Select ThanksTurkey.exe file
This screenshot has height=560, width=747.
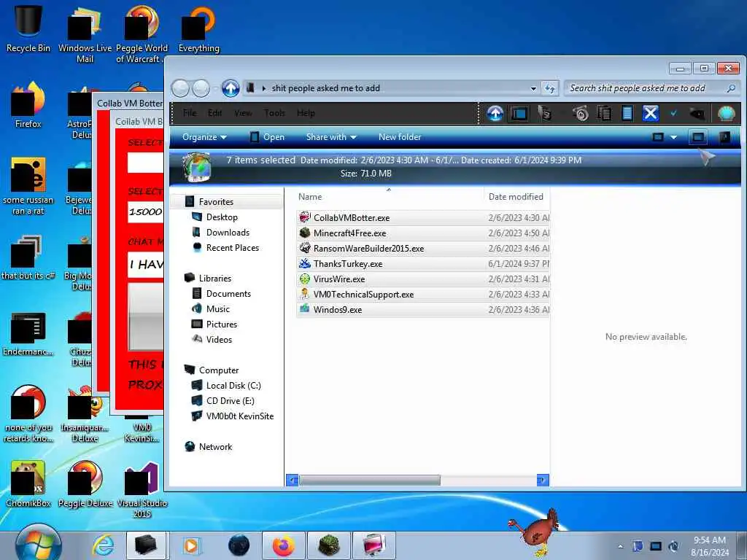[x=422, y=263]
